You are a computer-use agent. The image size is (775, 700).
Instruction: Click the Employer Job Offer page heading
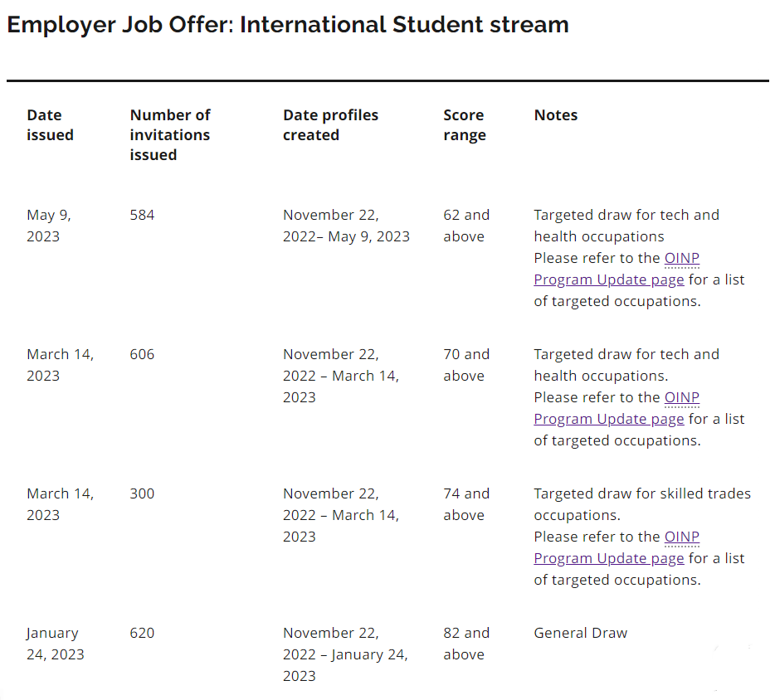point(288,25)
